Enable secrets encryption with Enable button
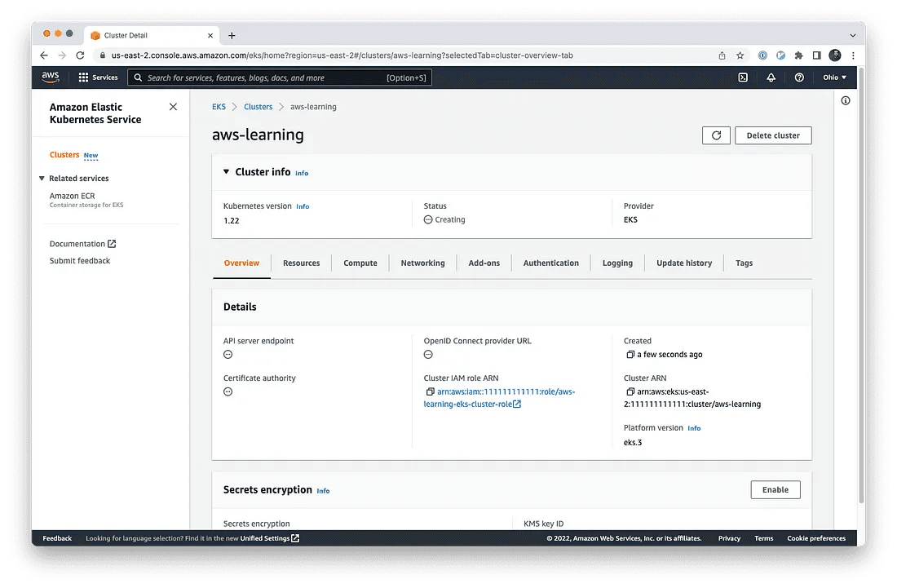Screen dimensions: 897x588 click(775, 489)
